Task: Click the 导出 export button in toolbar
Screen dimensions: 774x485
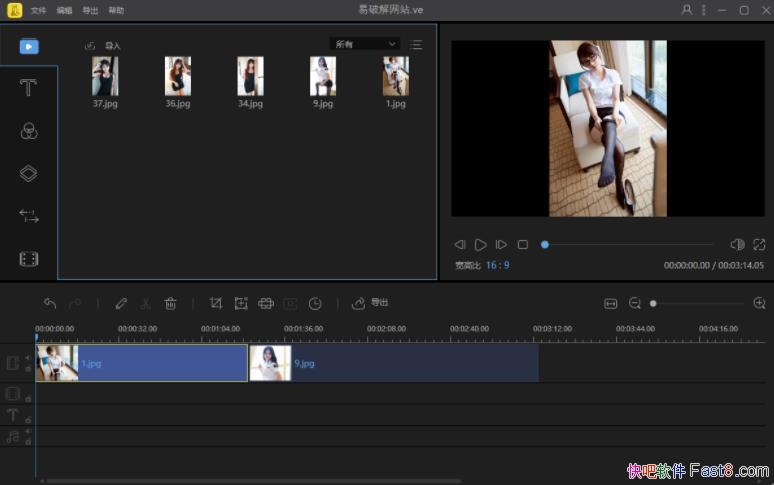Action: point(370,303)
